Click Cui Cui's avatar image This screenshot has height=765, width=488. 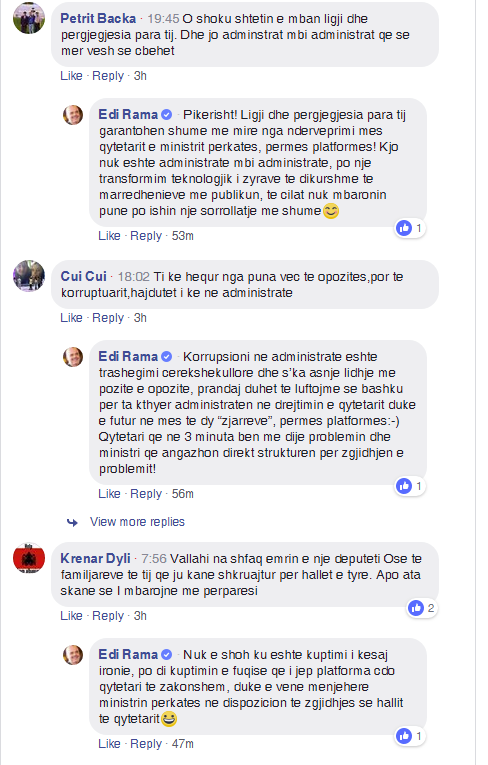(29, 276)
